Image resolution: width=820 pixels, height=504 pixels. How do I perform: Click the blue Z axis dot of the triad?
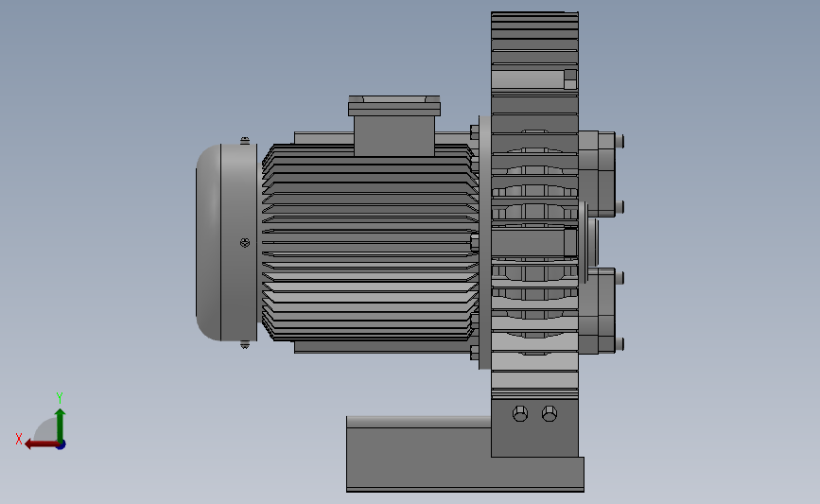pyautogui.click(x=61, y=445)
